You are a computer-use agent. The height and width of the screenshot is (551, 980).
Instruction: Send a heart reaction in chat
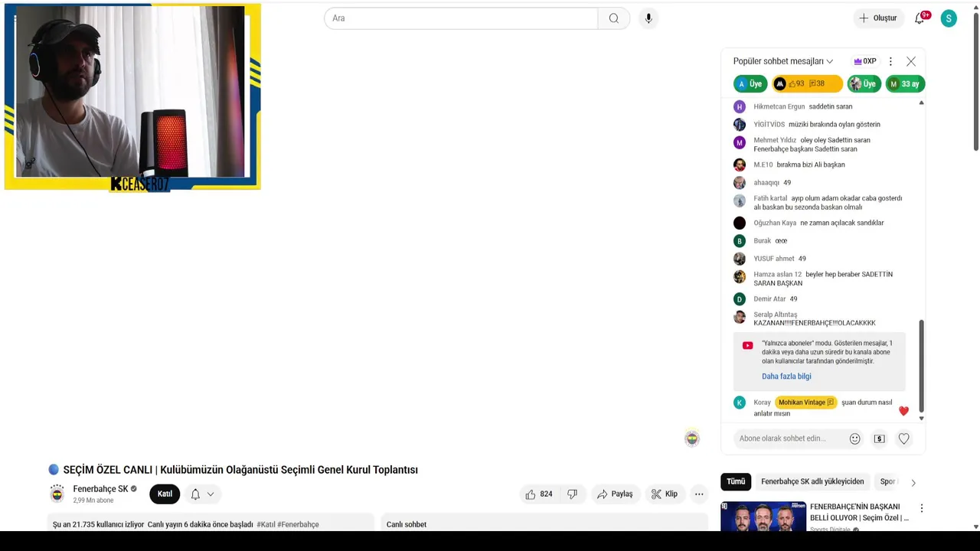point(904,439)
